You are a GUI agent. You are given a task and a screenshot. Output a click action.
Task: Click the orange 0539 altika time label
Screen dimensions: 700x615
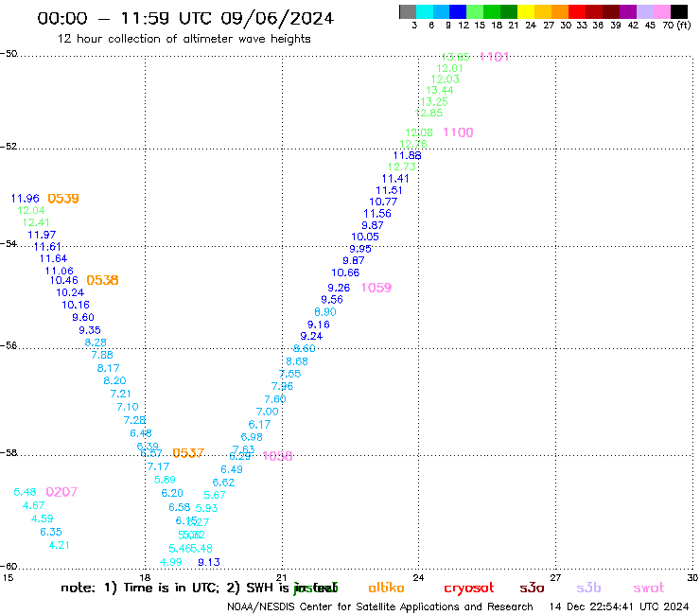(x=63, y=199)
